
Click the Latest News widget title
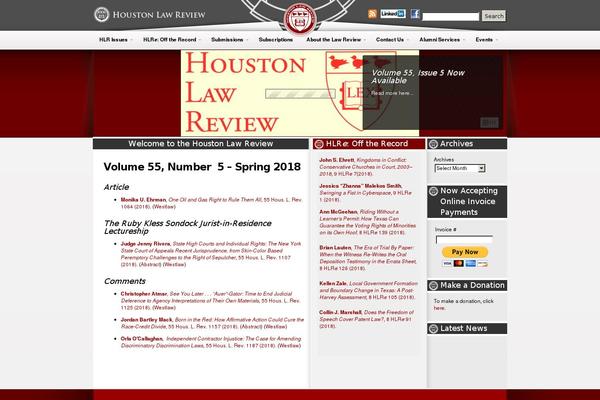(x=463, y=328)
